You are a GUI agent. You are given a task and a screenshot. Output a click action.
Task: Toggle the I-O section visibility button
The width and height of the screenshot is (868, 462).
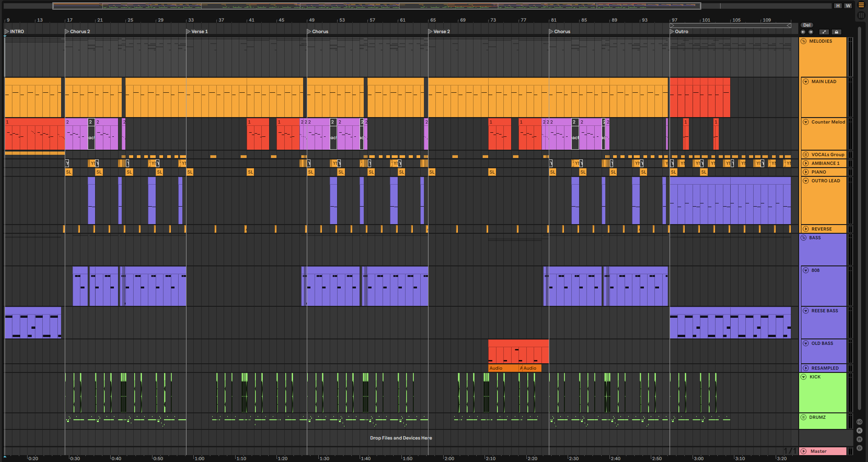(x=859, y=422)
